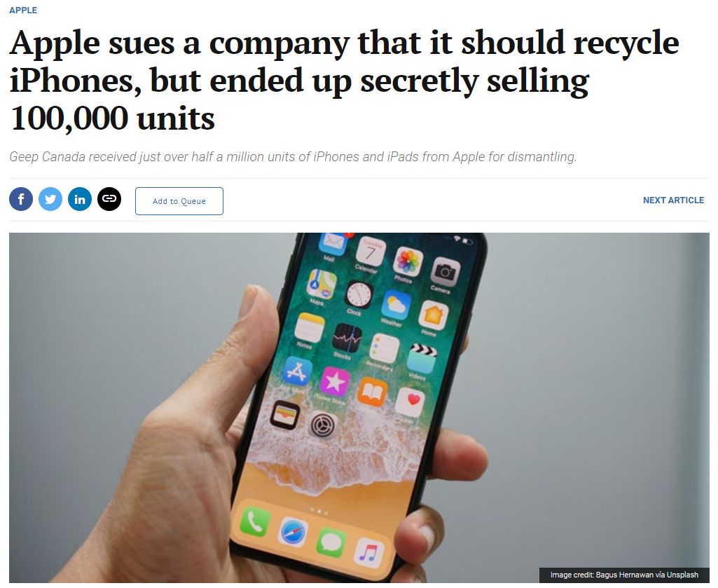718x588 pixels.
Task: Click the image credit caption
Action: pyautogui.click(x=624, y=575)
